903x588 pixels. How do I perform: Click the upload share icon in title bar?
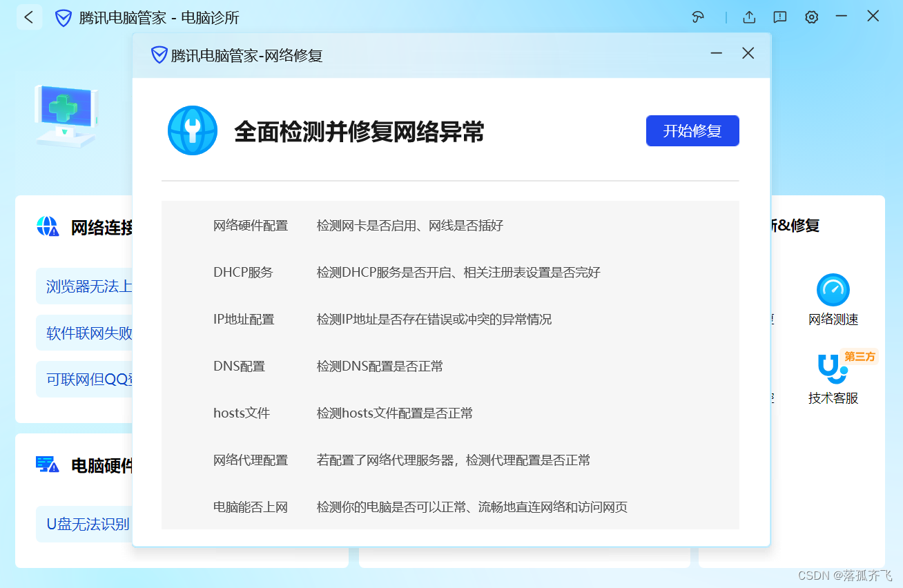point(749,17)
